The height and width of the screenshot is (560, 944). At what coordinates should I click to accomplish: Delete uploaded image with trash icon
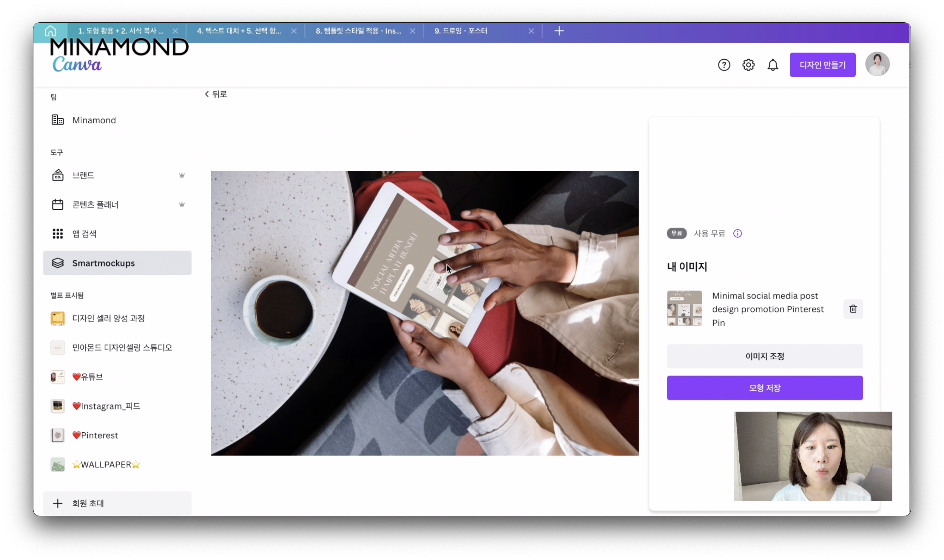coord(853,309)
